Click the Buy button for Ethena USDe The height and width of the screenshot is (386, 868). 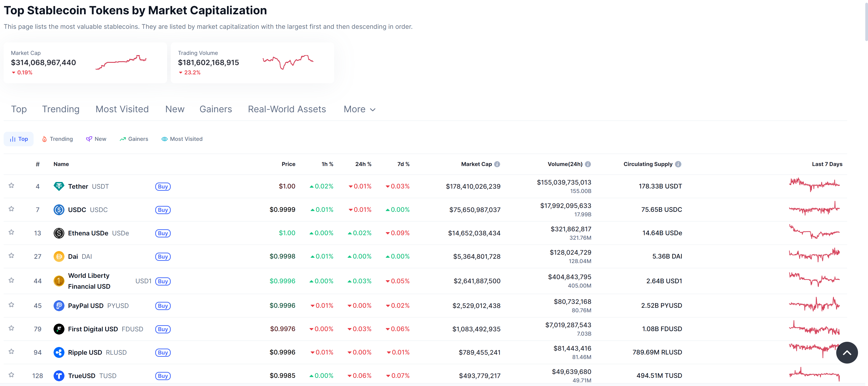[163, 233]
